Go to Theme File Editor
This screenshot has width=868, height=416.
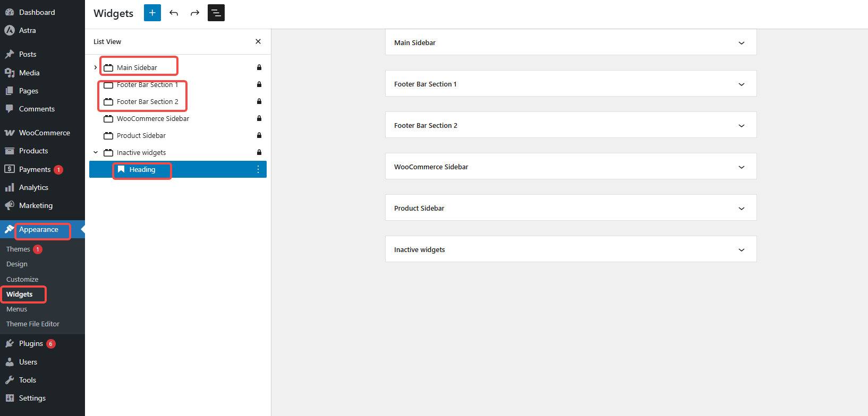pos(33,324)
